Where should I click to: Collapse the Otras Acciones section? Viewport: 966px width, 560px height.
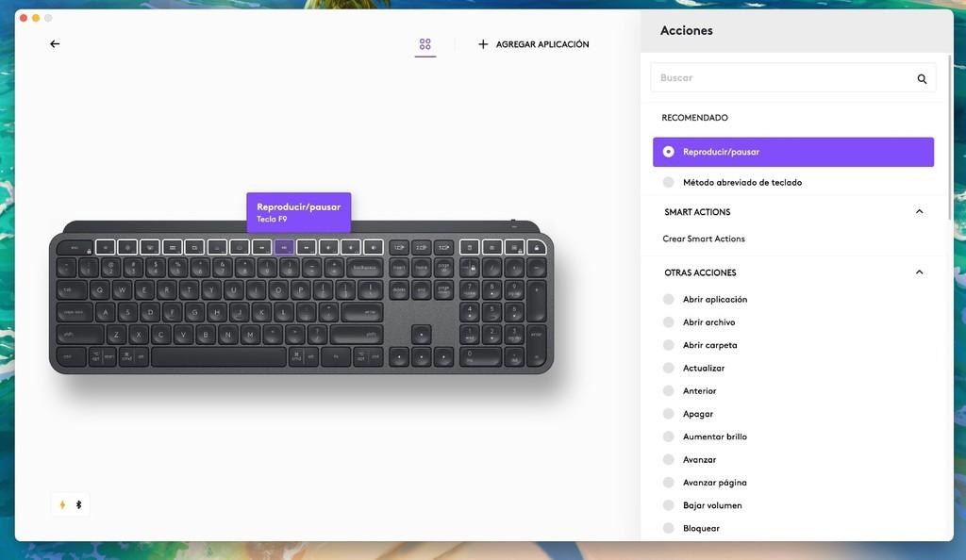pos(919,272)
